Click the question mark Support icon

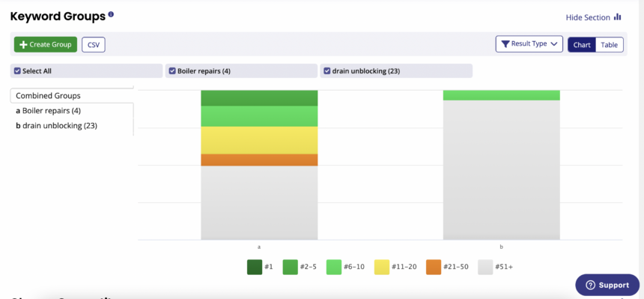pos(590,285)
